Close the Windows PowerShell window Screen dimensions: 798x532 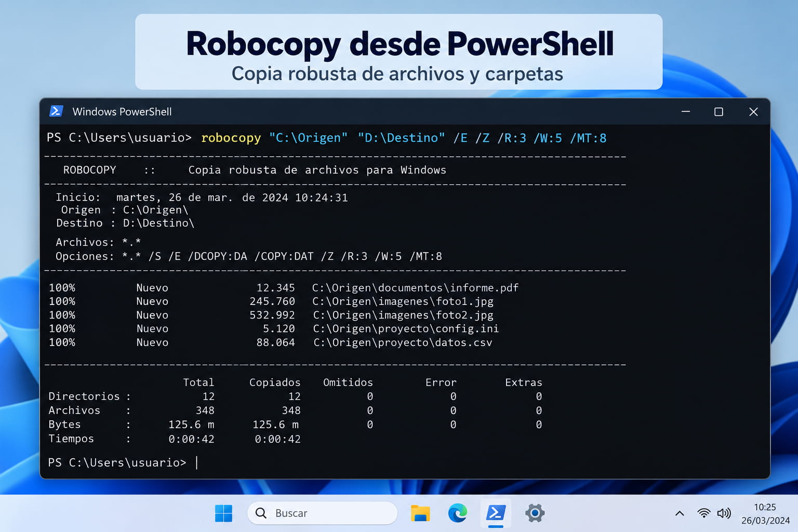point(753,112)
